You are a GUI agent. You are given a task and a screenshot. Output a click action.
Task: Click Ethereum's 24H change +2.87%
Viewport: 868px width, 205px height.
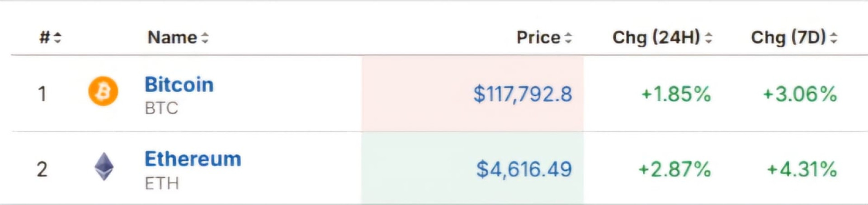pos(675,169)
